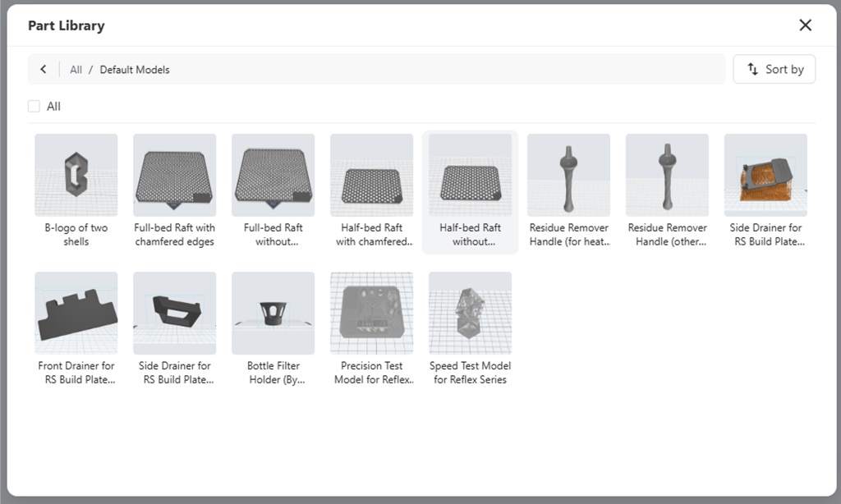Go back using the left chevron arrow
841x504 pixels.
point(44,70)
